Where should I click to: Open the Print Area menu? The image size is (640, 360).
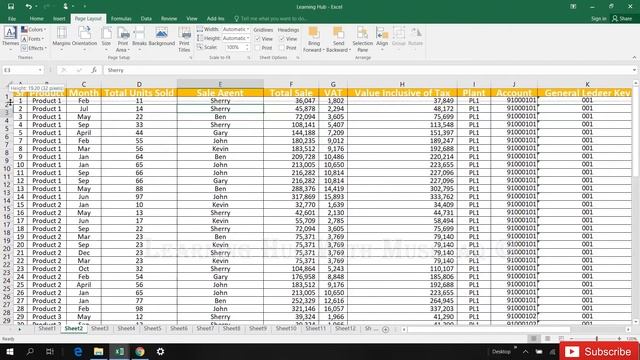(122, 39)
